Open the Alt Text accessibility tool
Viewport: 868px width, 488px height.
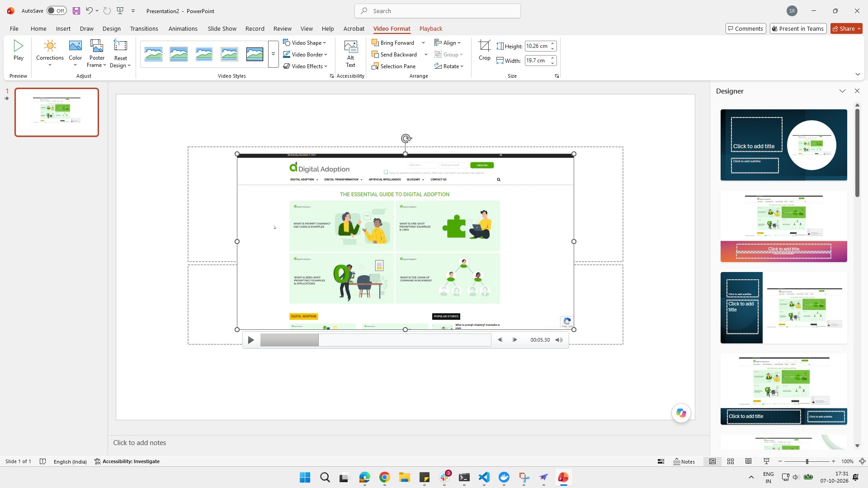(x=350, y=54)
